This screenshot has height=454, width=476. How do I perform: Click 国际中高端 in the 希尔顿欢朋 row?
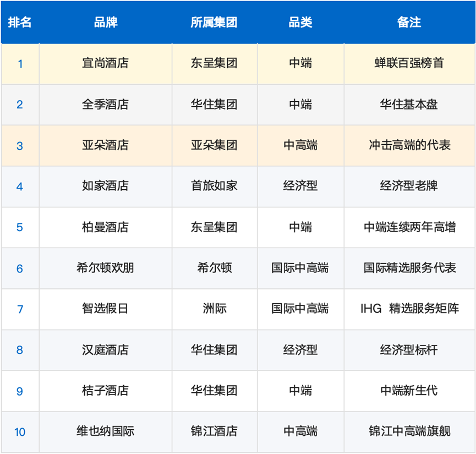(x=300, y=268)
